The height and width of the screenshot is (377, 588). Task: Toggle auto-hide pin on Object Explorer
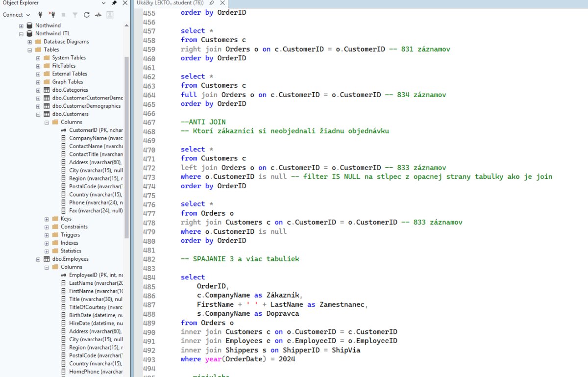coord(114,3)
